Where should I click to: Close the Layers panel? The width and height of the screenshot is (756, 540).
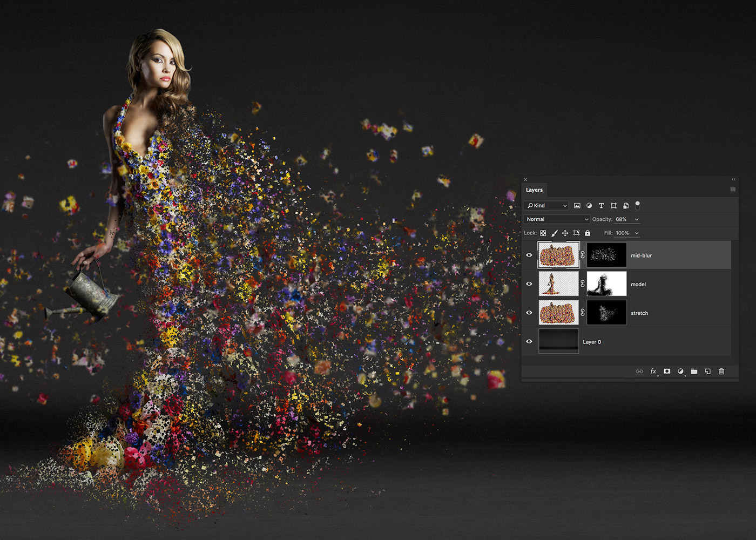click(525, 180)
